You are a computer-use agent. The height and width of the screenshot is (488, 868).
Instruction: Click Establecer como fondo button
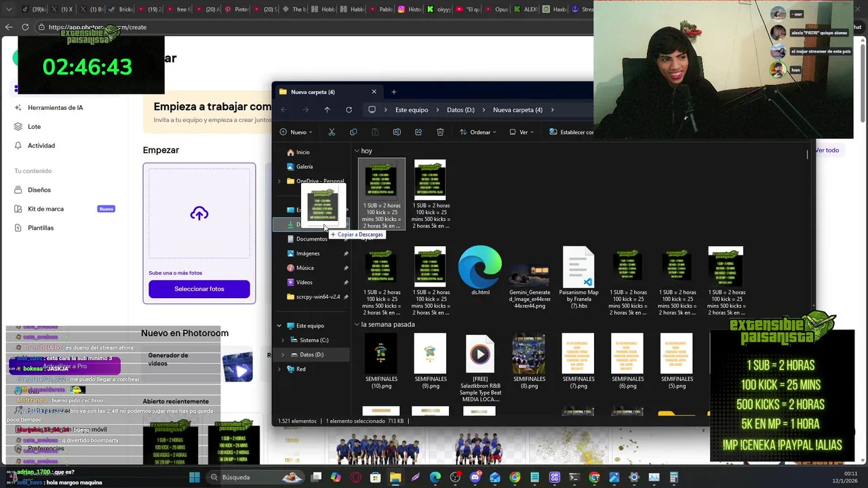click(572, 132)
